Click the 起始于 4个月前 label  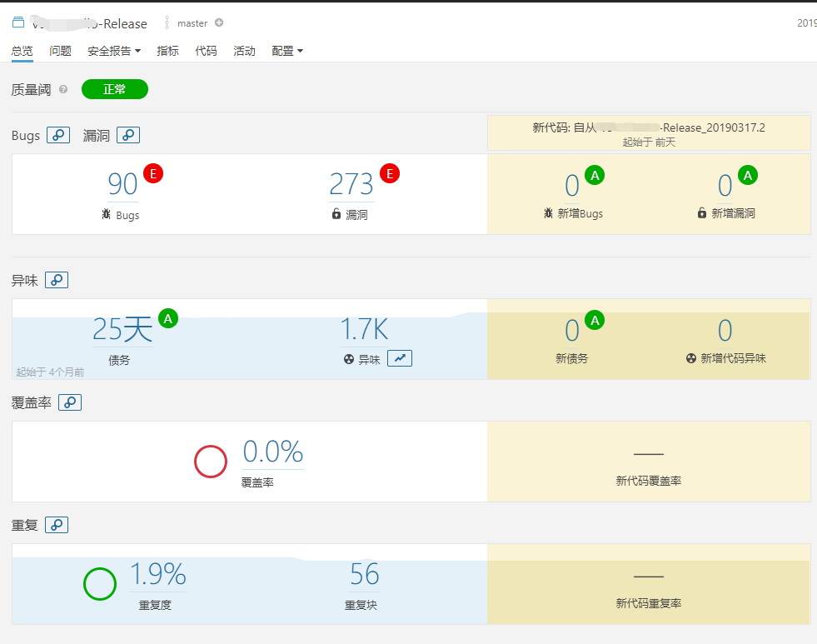pos(50,372)
